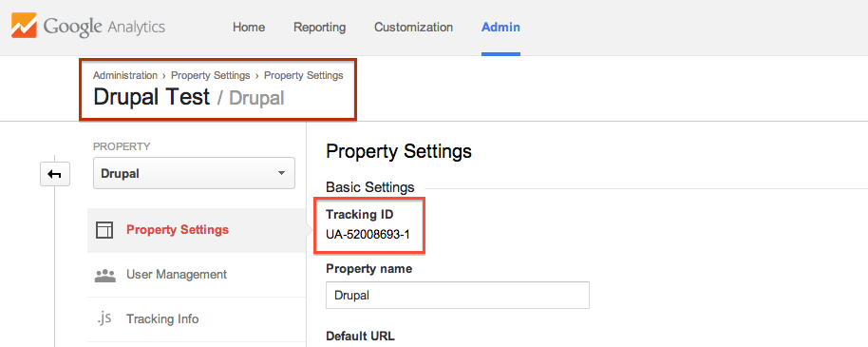Click the User Management people icon
This screenshot has height=347, width=868.
[x=104, y=276]
